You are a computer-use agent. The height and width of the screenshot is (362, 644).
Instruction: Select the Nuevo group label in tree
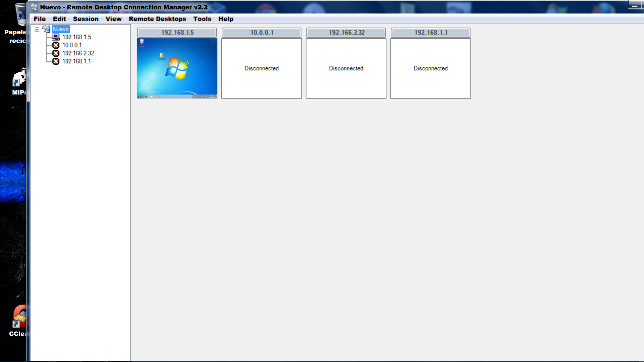tap(61, 29)
